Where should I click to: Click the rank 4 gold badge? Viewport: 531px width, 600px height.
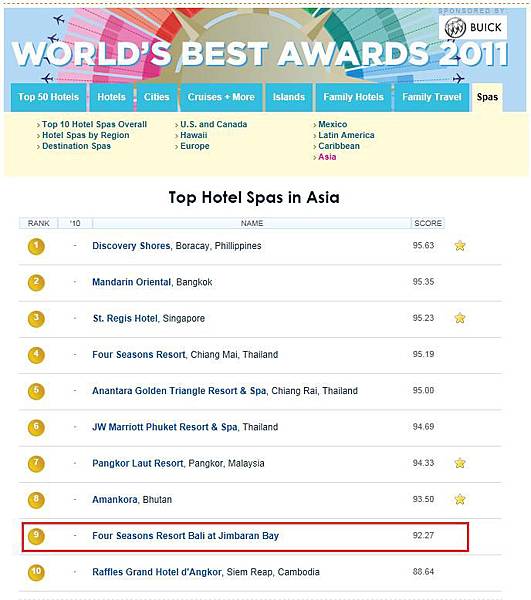[x=36, y=355]
